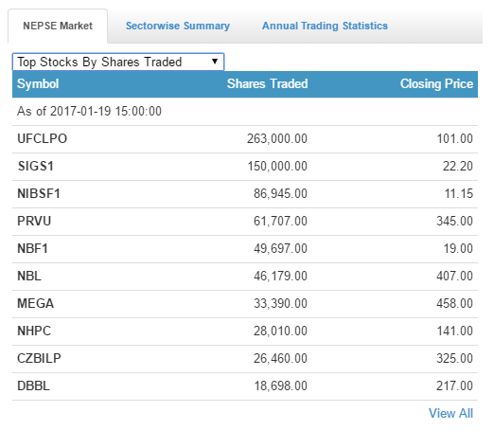Click the 28,010.00 shares traded value
The width and height of the screenshot is (494, 448).
(x=280, y=332)
